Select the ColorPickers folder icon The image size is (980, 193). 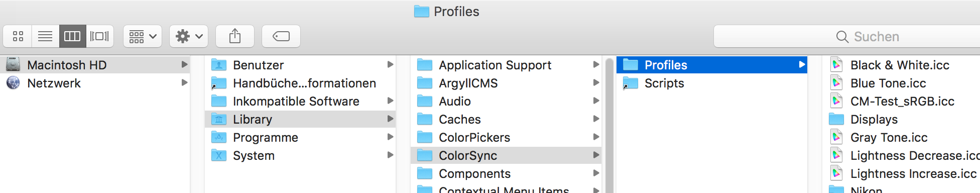425,137
